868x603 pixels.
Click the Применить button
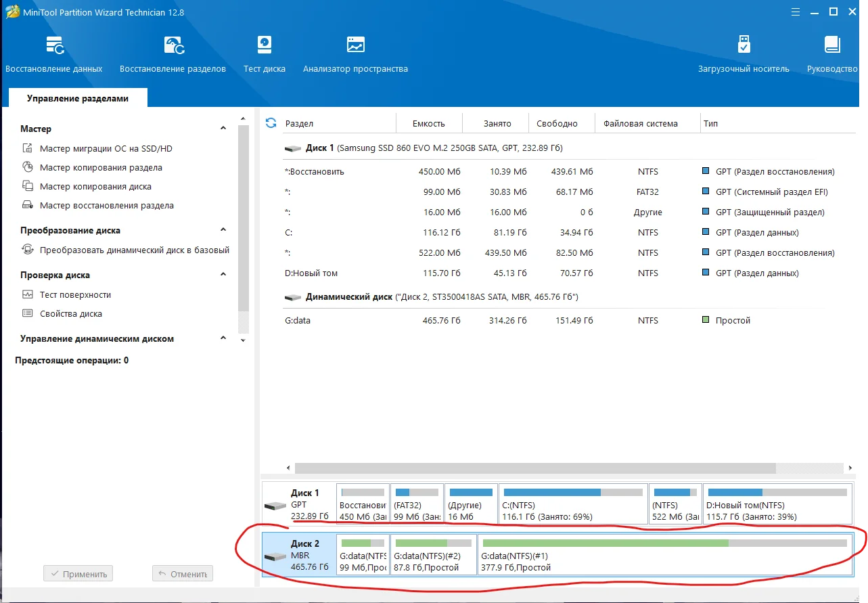78,574
